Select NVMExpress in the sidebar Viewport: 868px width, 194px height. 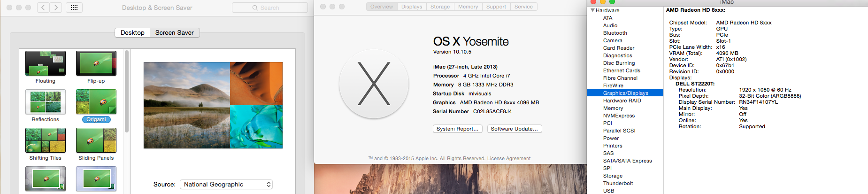point(619,116)
